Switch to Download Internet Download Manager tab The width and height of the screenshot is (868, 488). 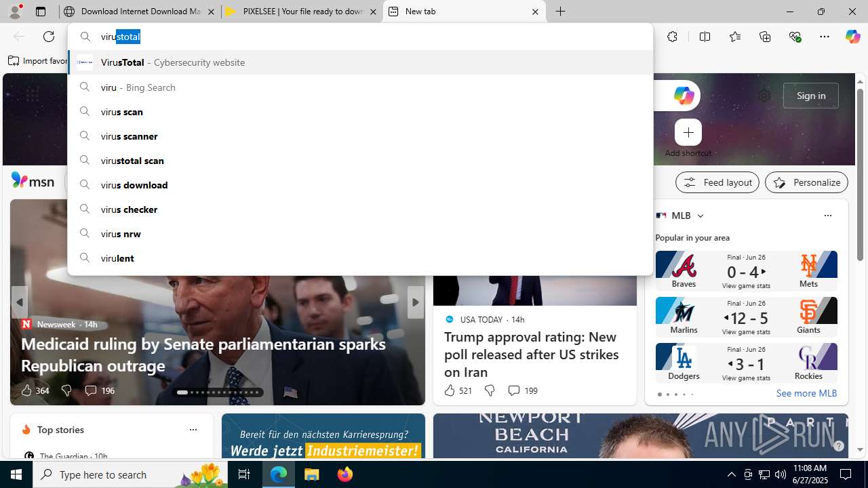(x=139, y=12)
